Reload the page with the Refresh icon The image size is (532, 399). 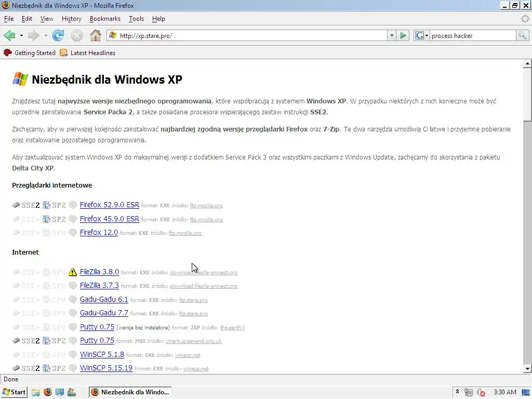58,35
